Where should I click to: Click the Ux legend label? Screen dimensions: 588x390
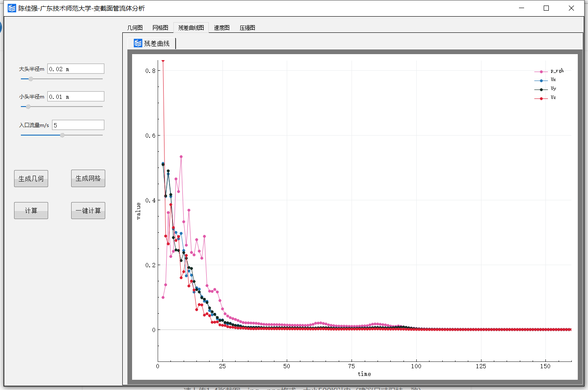point(553,80)
